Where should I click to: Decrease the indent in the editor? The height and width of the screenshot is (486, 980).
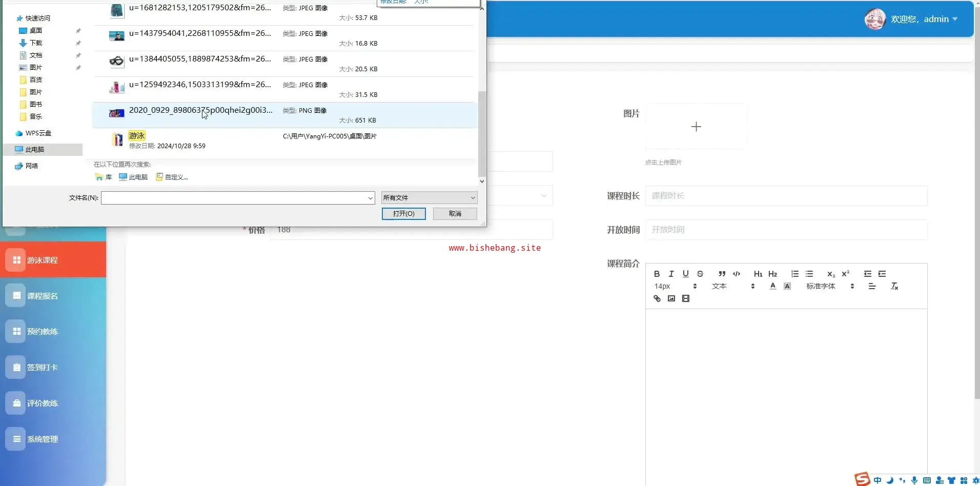(867, 274)
